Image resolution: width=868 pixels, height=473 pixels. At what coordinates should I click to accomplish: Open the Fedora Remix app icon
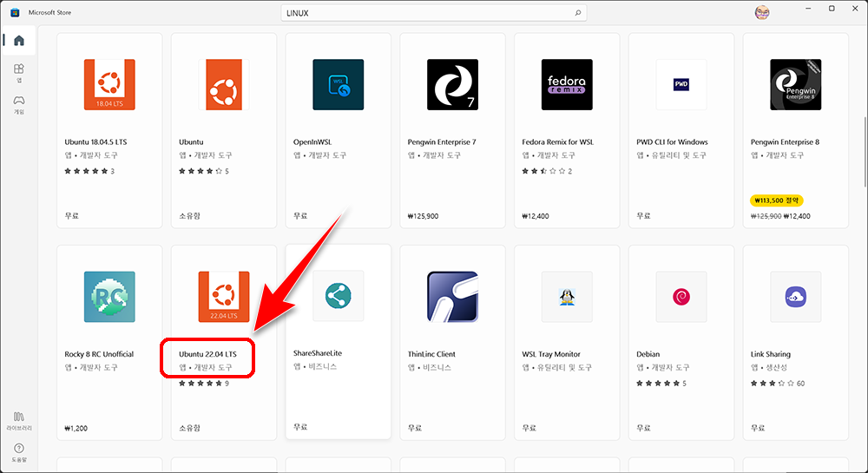[567, 85]
